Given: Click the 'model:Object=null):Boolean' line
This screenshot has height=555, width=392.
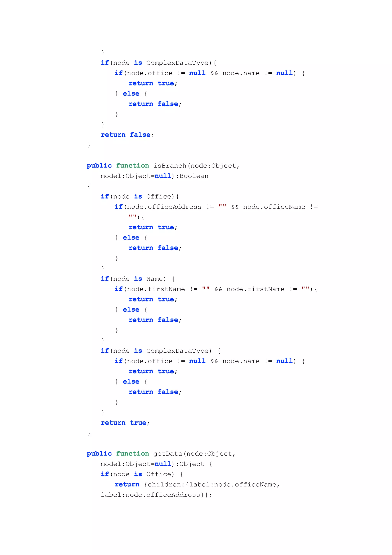Looking at the screenshot, I should coord(154,176).
